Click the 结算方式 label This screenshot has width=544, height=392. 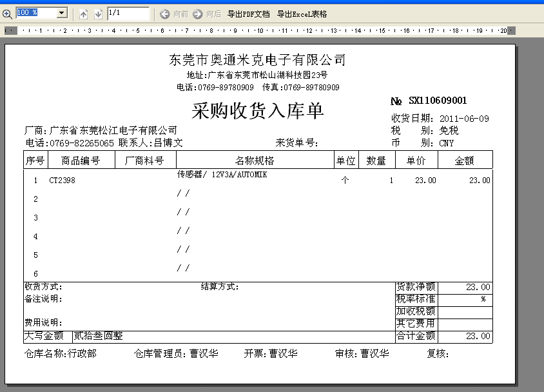point(220,286)
